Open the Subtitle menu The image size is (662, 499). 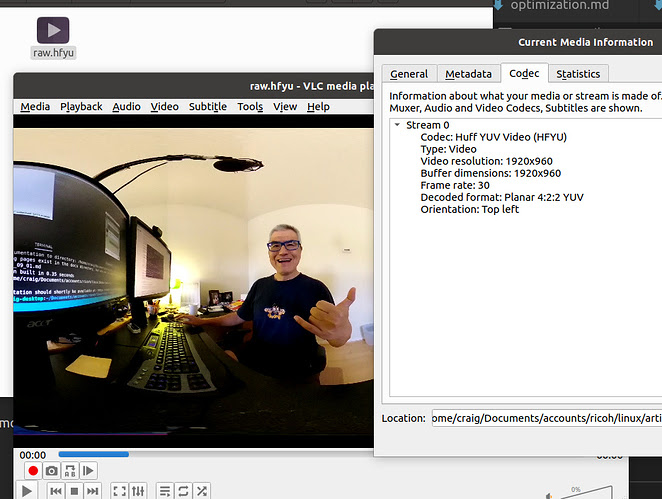(x=208, y=106)
